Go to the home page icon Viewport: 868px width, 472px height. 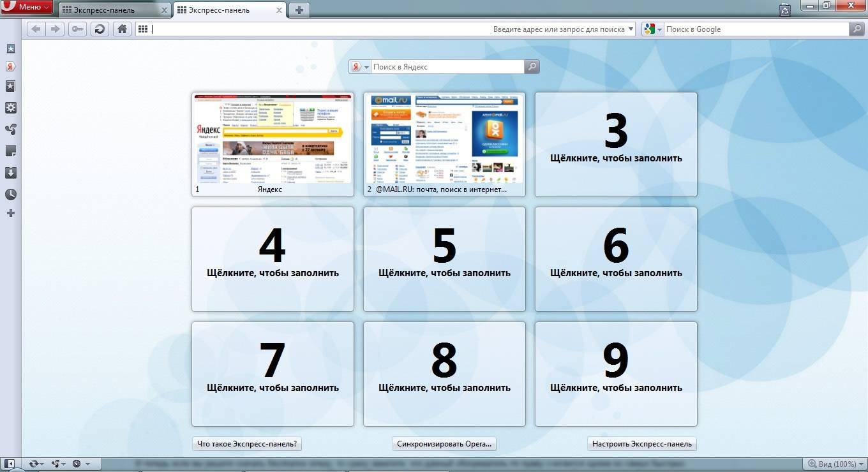click(122, 29)
